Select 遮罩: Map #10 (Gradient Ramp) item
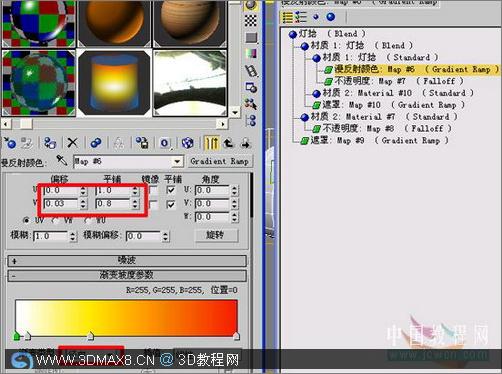502x374 pixels. [x=388, y=105]
